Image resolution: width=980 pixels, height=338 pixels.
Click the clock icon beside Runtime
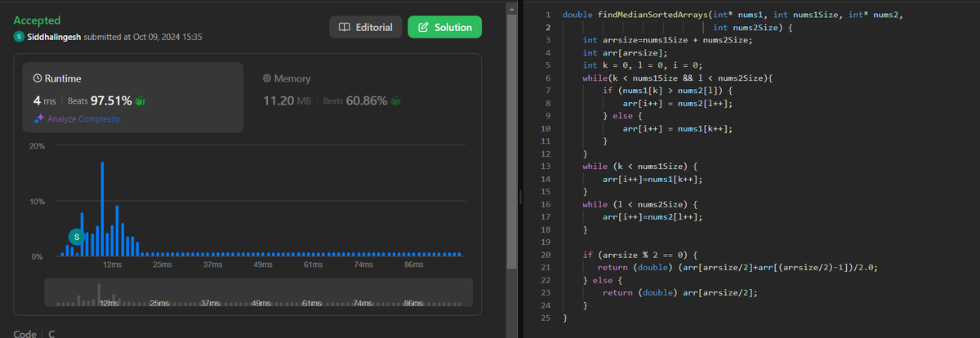point(37,78)
